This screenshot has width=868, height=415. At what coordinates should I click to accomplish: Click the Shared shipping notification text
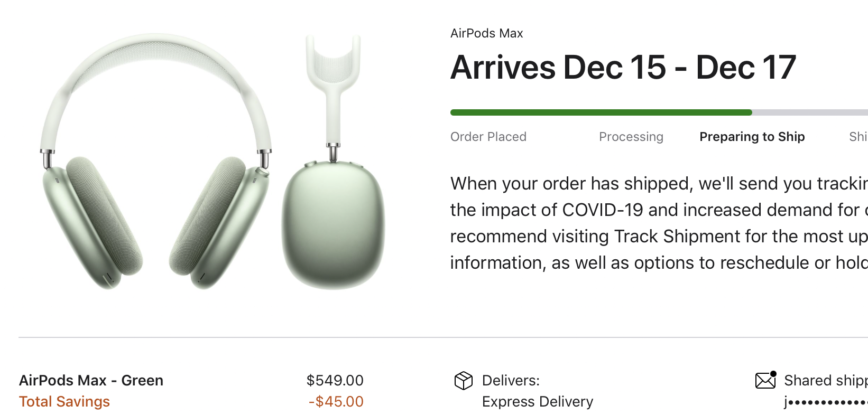(825, 380)
